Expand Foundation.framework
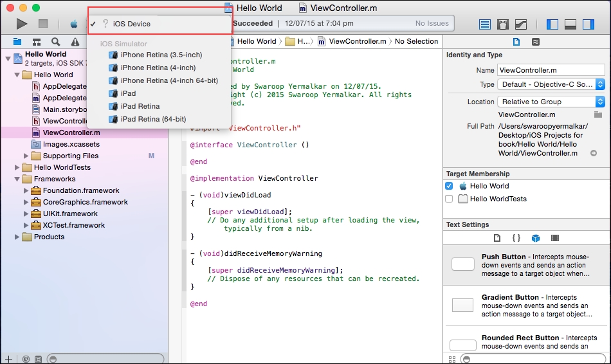 click(26, 190)
